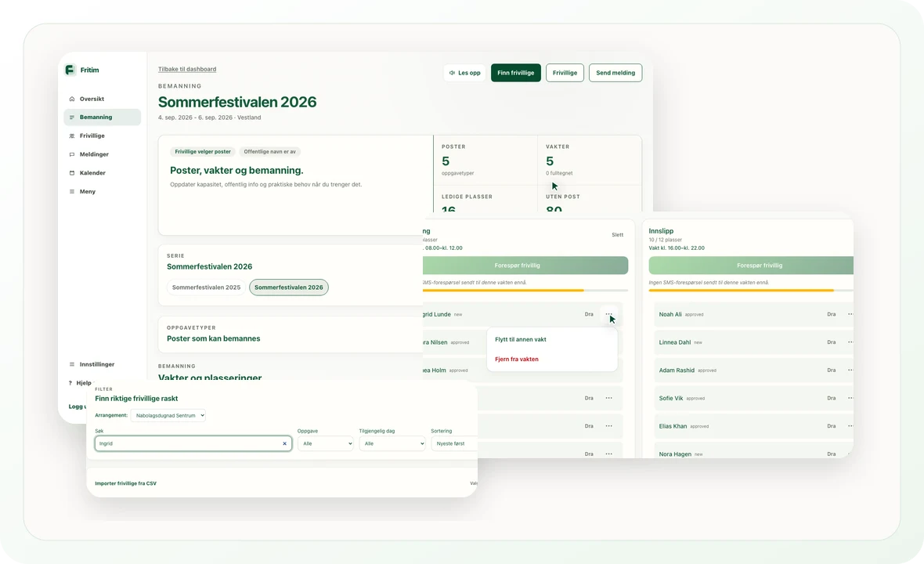
Task: Select the Sommerfestivalen 2025 series chip
Action: (206, 287)
